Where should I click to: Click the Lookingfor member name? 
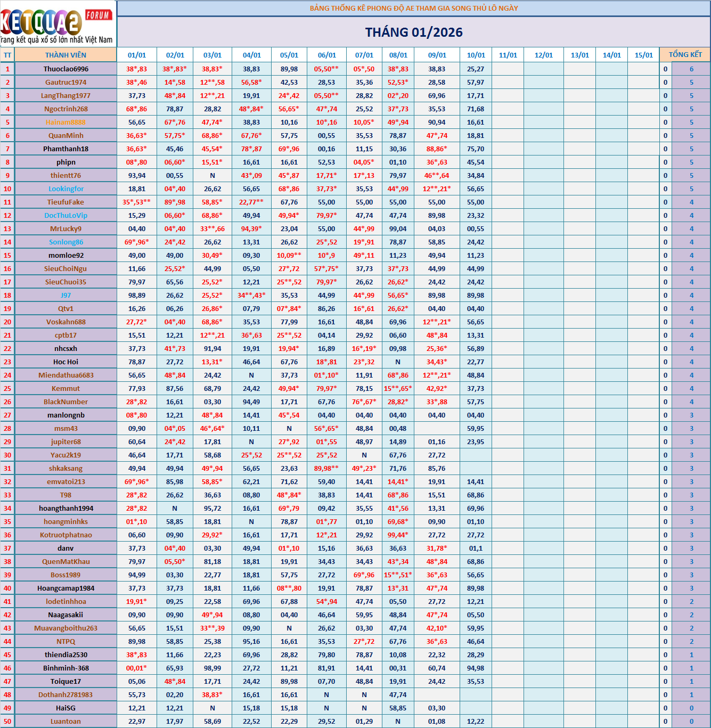point(66,189)
